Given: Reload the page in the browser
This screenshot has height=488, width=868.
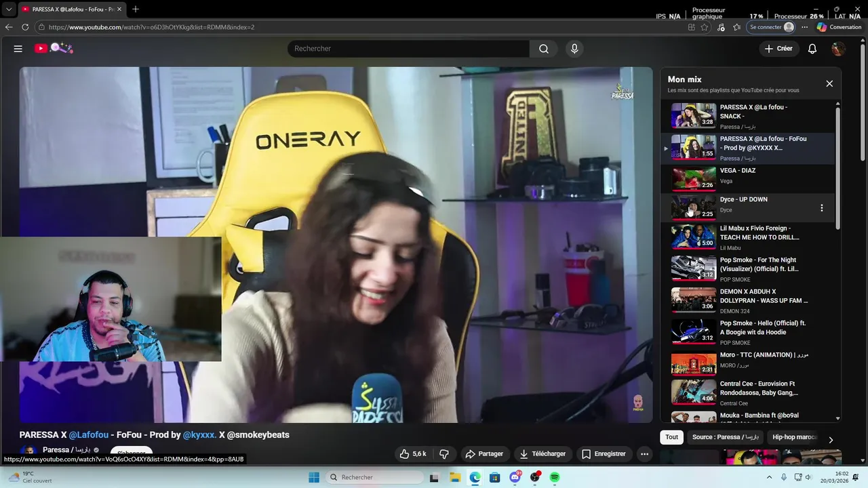Looking at the screenshot, I should (x=25, y=27).
